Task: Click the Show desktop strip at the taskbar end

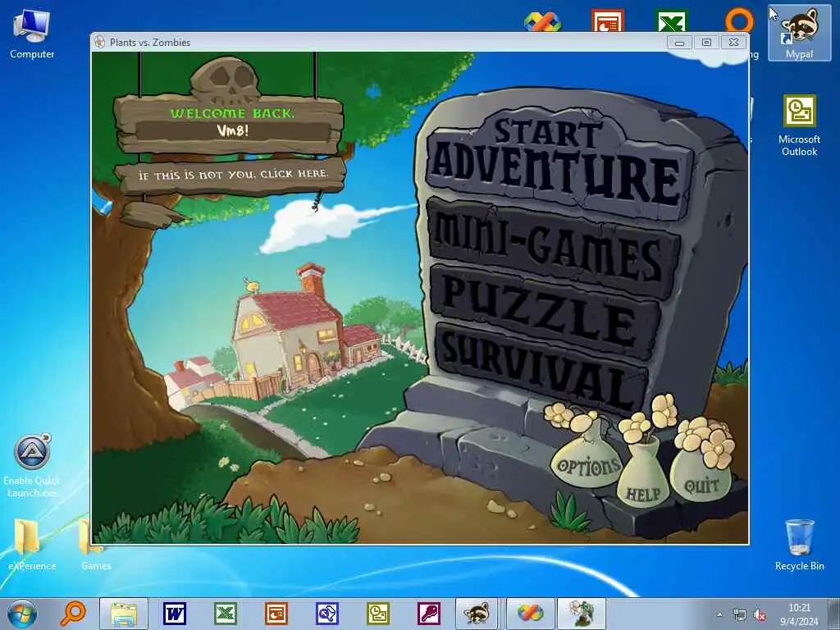Action: tap(834, 614)
